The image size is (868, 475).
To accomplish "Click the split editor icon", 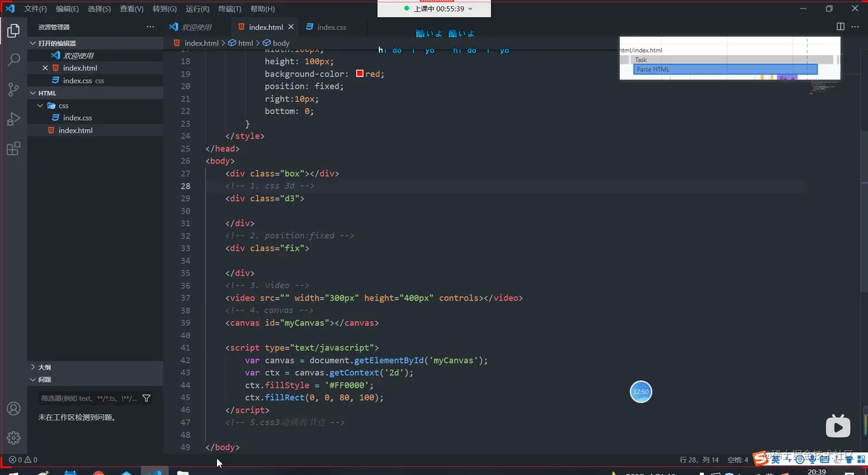I will [x=840, y=26].
